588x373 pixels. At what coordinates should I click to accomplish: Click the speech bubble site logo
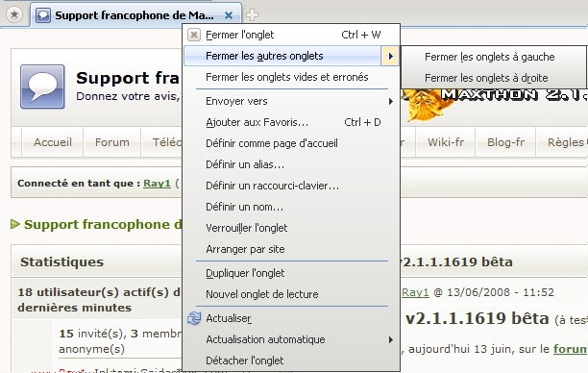(x=42, y=87)
